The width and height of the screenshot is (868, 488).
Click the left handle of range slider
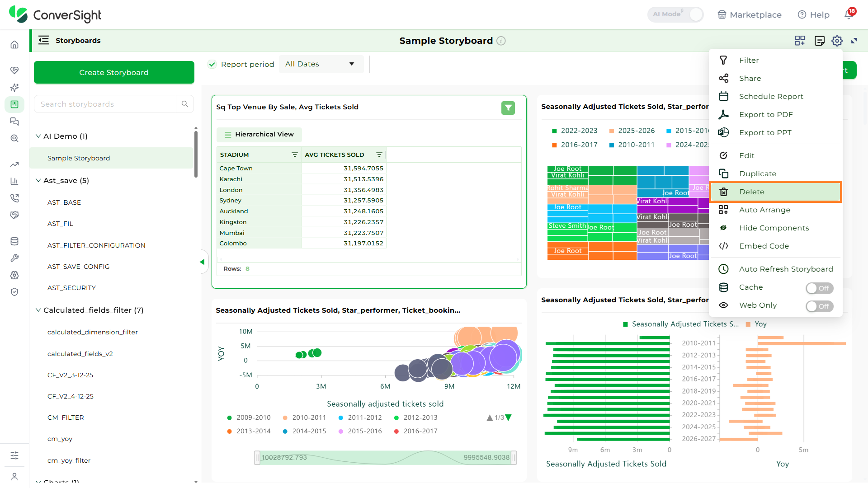(257, 458)
